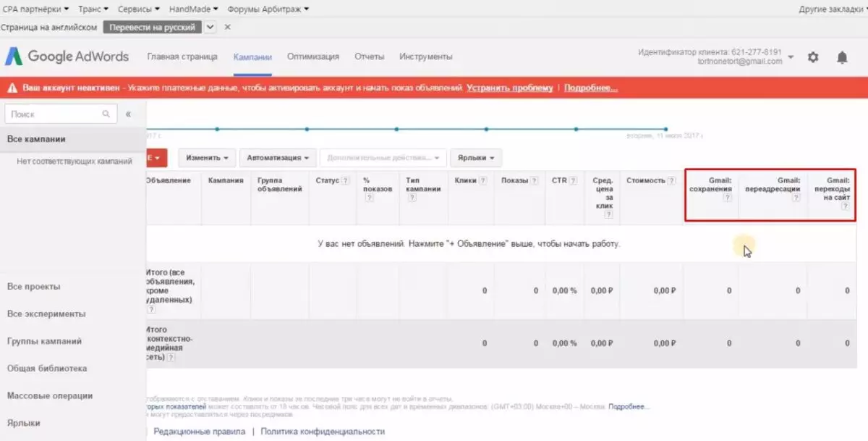Click Подробнее link in footer note
This screenshot has width=868, height=441.
(629, 407)
